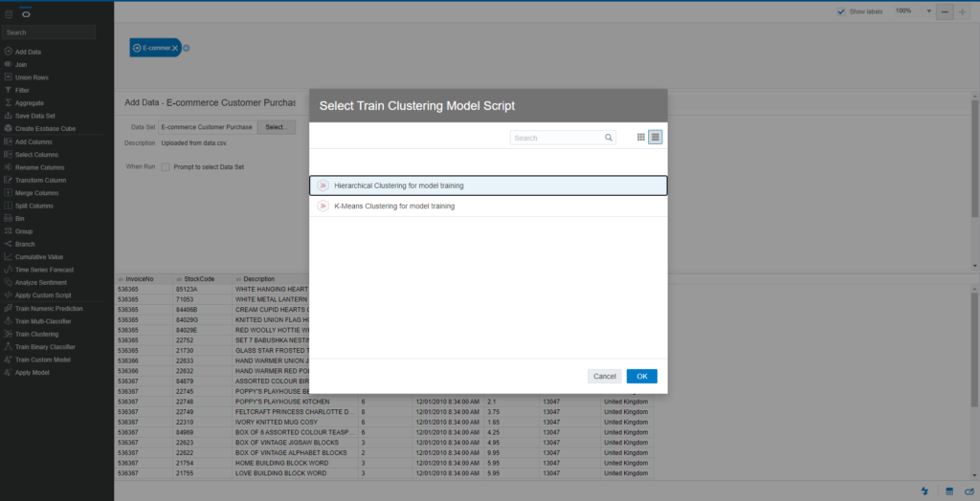Remove the E-commer step with its X
The image size is (980, 501).
175,48
